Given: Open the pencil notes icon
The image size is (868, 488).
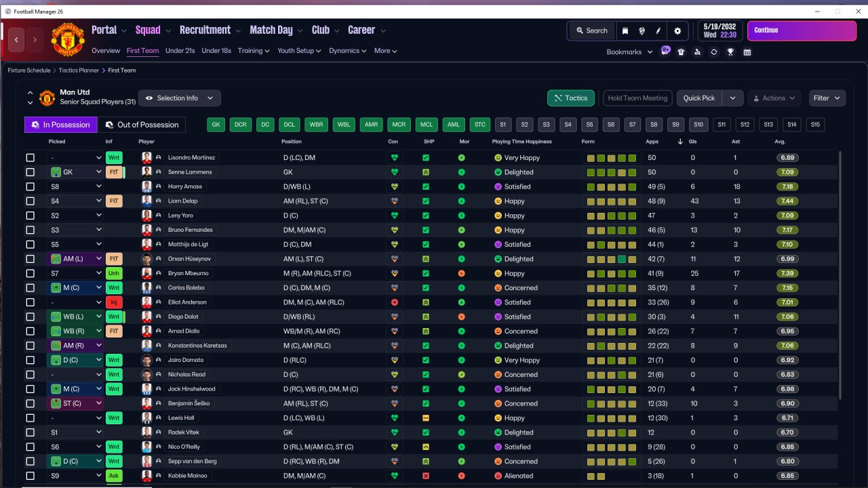Looking at the screenshot, I should click(x=658, y=30).
